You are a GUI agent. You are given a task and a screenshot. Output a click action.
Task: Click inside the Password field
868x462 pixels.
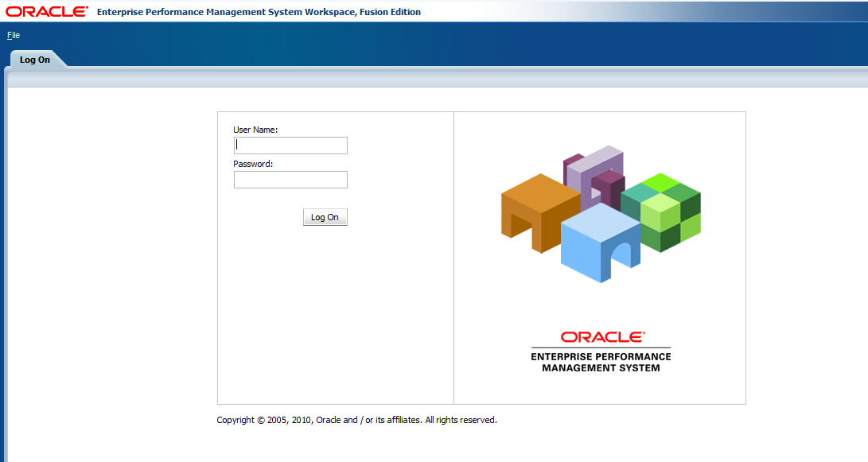tap(290, 180)
